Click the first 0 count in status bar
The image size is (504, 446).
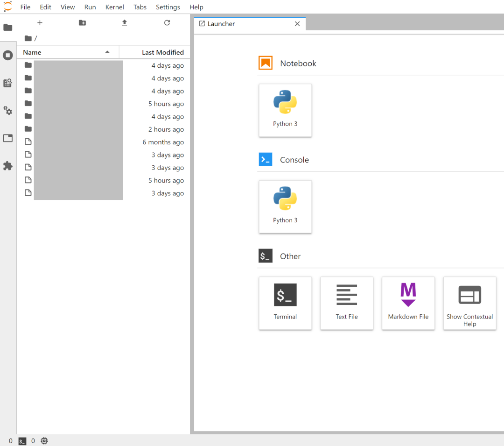pos(11,441)
